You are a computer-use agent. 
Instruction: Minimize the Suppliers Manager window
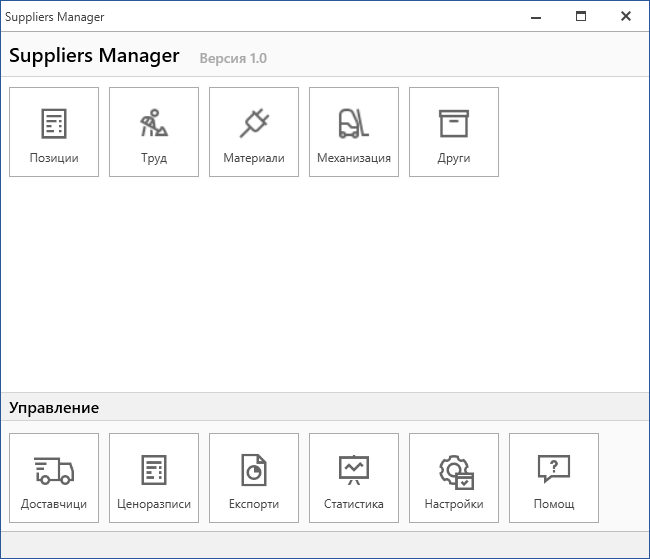point(535,17)
